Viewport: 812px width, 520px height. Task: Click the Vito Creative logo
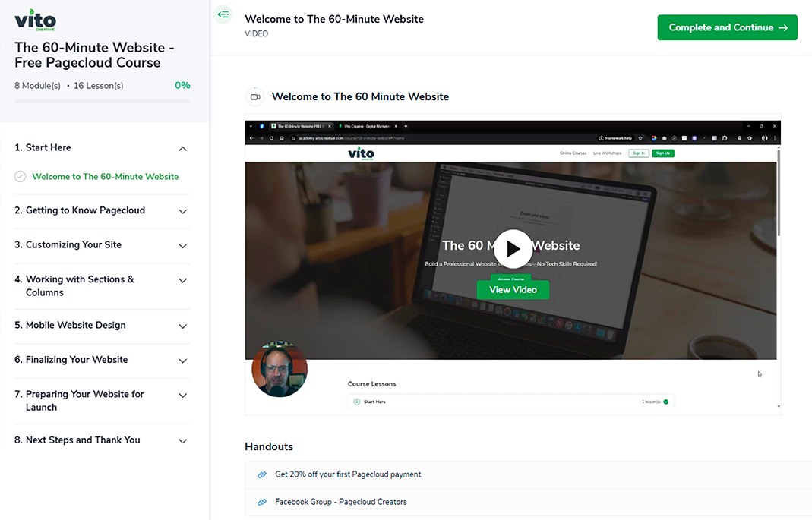(x=35, y=21)
